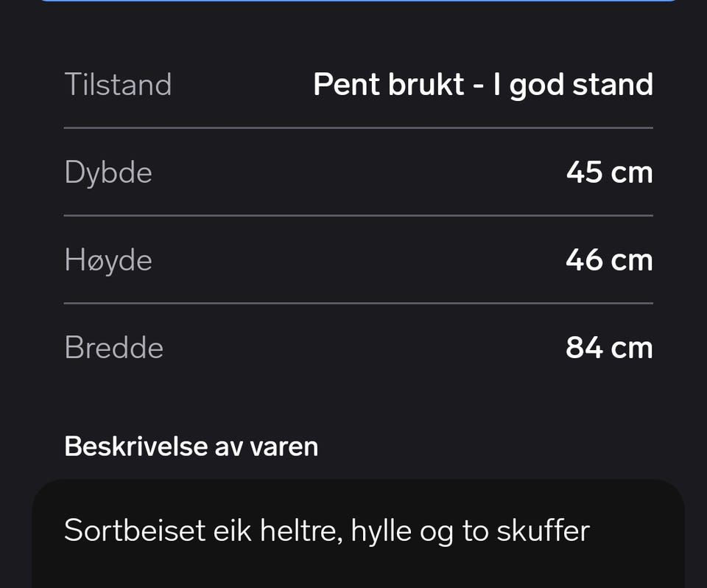This screenshot has width=707, height=588.
Task: Click the word 'brukt' in the condition value
Action: point(426,85)
